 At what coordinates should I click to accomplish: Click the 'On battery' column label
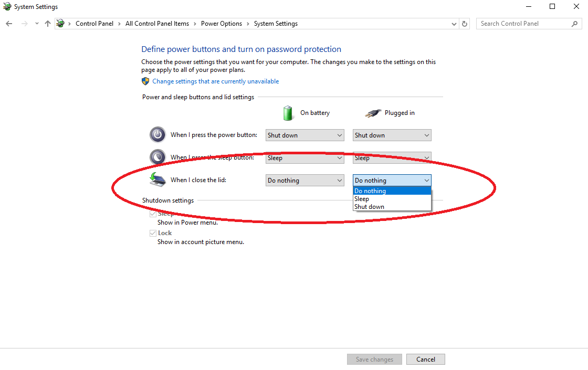coord(315,113)
